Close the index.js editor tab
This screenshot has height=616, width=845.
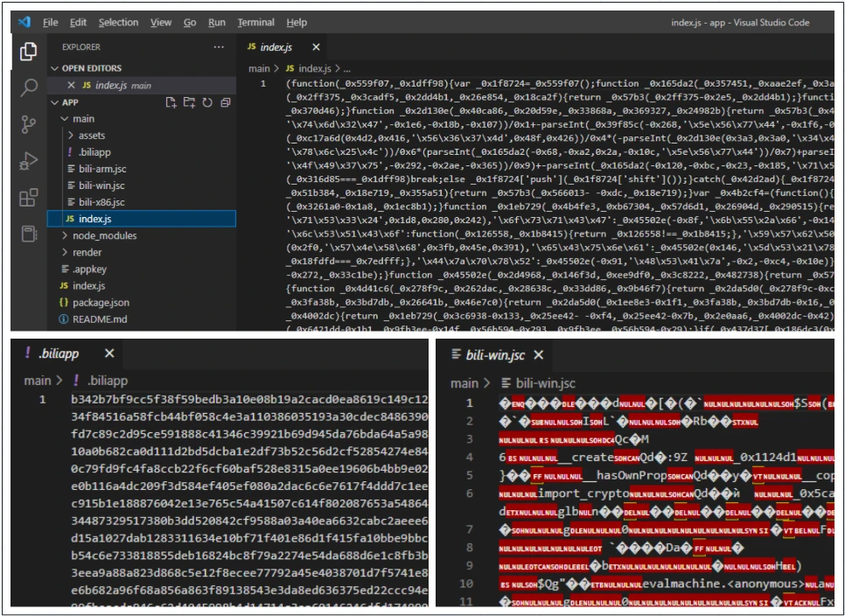[x=316, y=47]
